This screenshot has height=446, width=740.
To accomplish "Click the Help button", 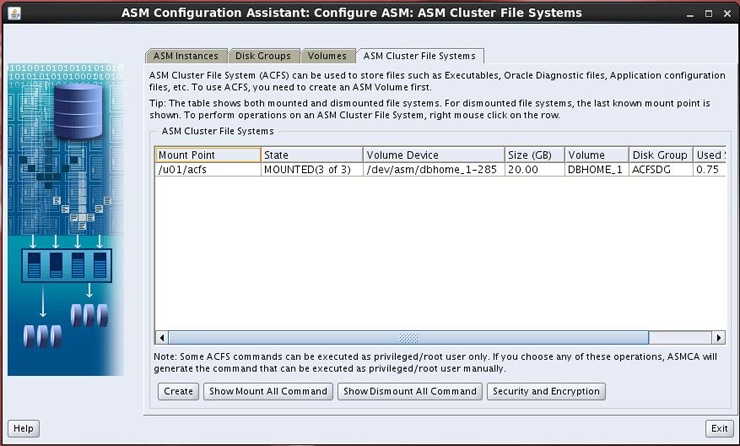I will (23, 428).
